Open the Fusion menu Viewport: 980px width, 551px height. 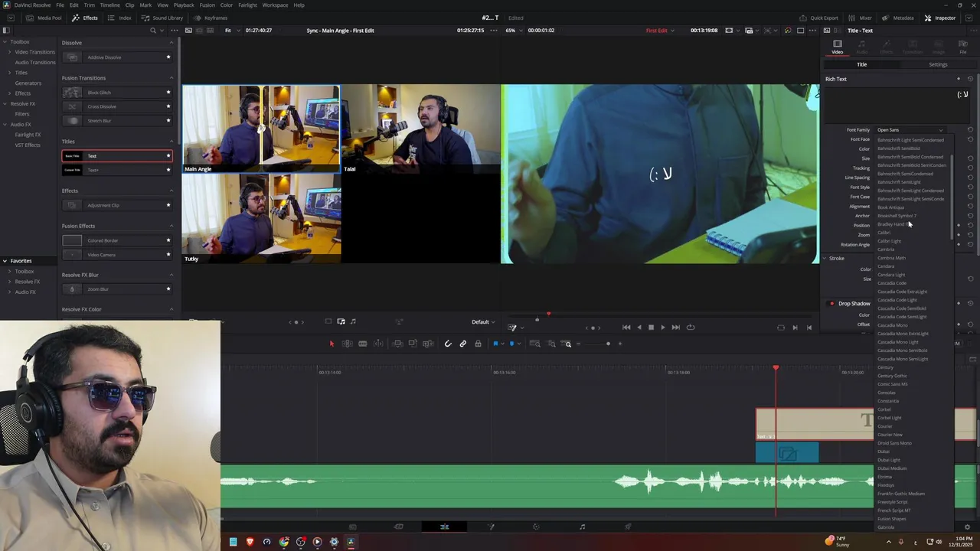tap(207, 5)
